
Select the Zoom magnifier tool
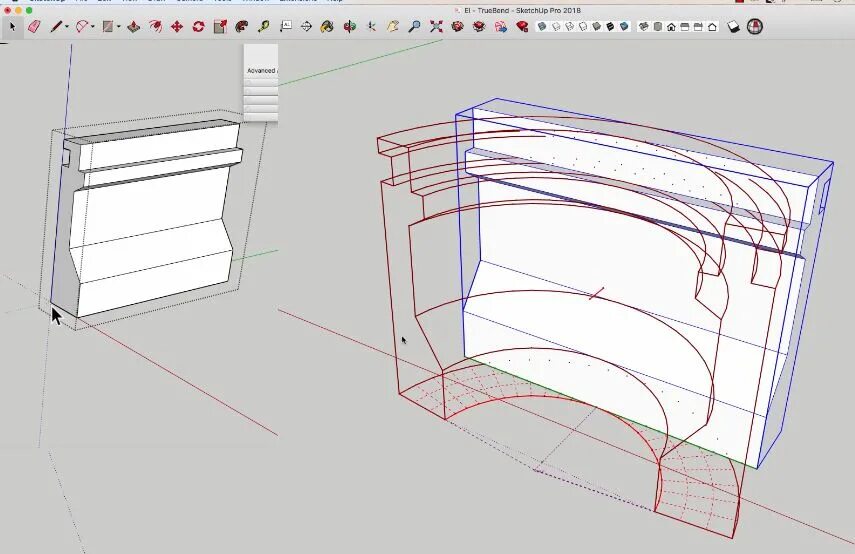coord(414,26)
